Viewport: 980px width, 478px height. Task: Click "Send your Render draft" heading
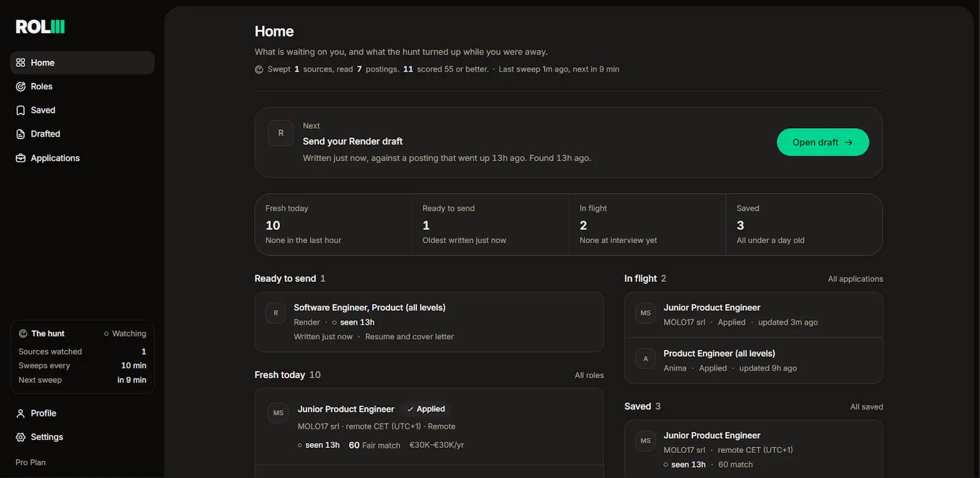353,142
